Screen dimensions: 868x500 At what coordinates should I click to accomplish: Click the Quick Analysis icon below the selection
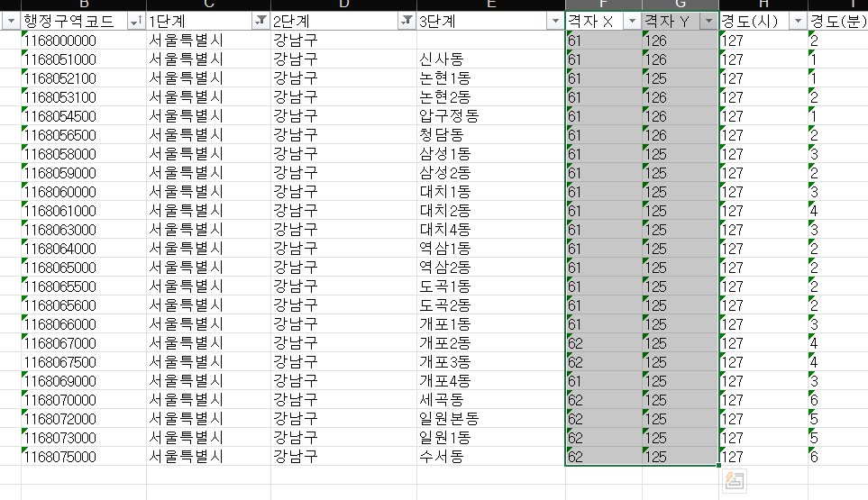click(x=735, y=480)
